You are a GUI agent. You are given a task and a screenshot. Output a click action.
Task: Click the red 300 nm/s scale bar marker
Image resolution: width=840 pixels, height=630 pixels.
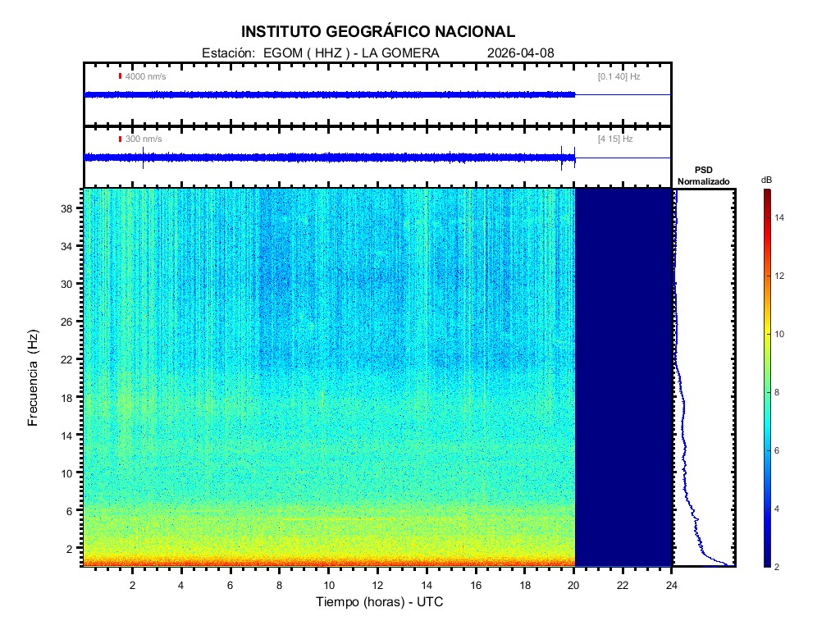[x=120, y=139]
